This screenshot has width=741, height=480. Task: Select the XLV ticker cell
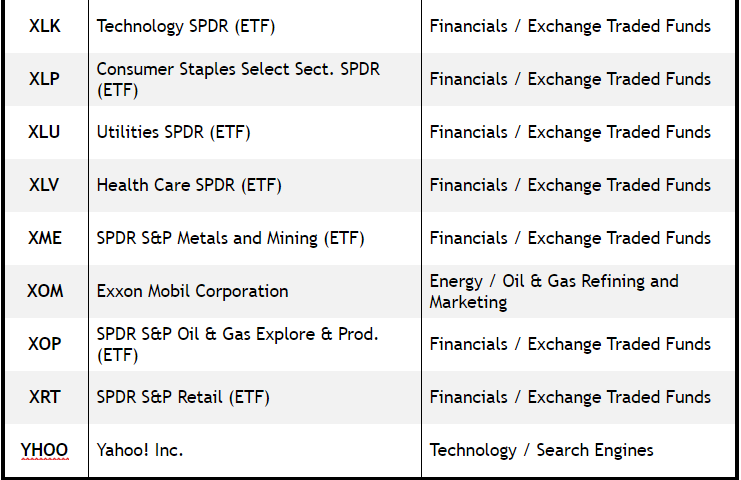click(x=46, y=185)
